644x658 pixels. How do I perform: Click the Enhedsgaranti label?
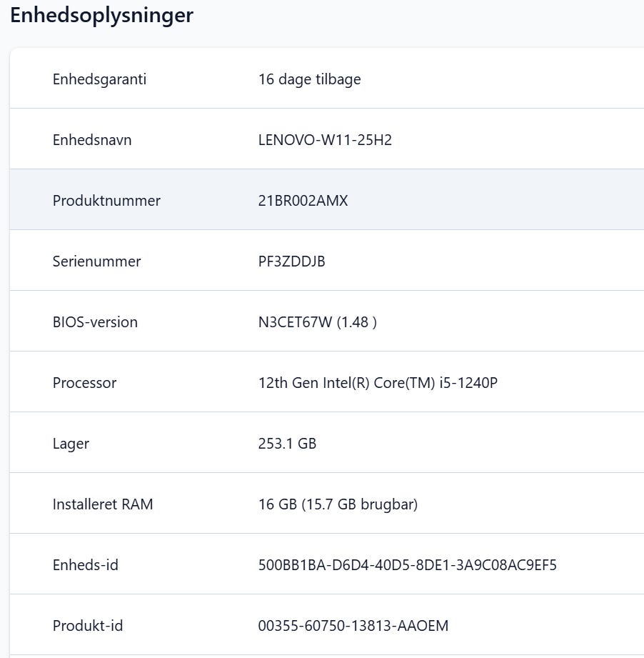pyautogui.click(x=99, y=79)
